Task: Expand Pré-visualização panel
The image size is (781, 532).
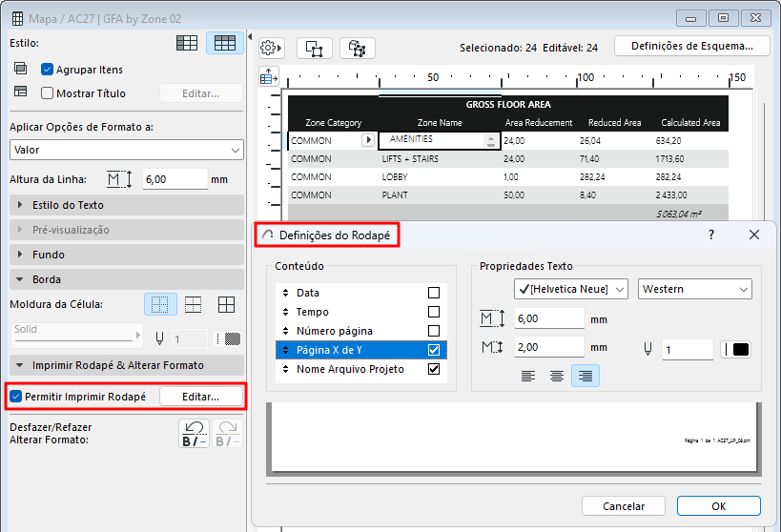Action: point(127,230)
